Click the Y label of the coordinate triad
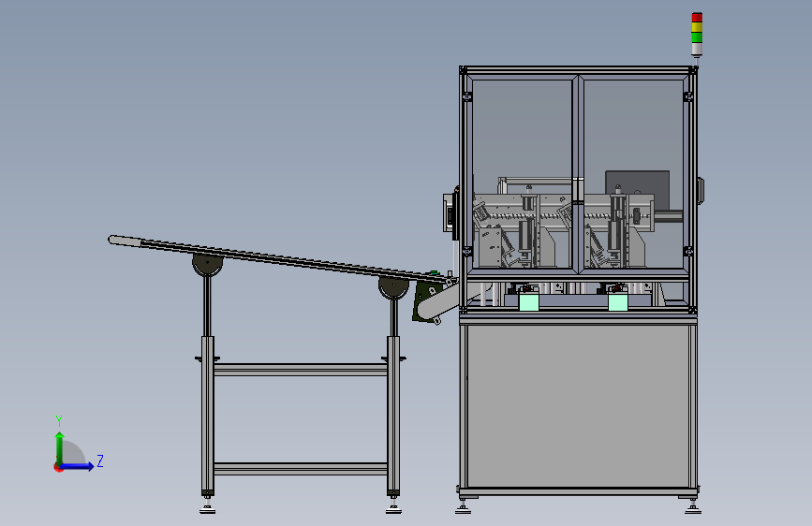 (x=59, y=421)
